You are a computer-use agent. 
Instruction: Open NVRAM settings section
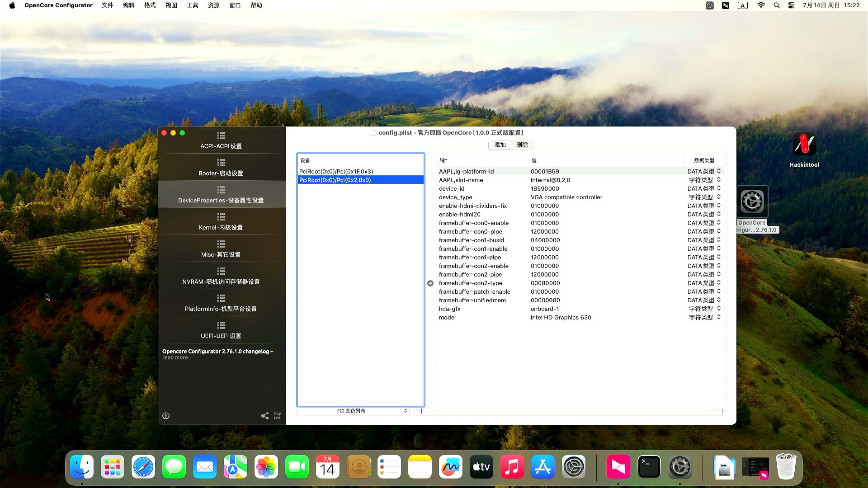221,276
